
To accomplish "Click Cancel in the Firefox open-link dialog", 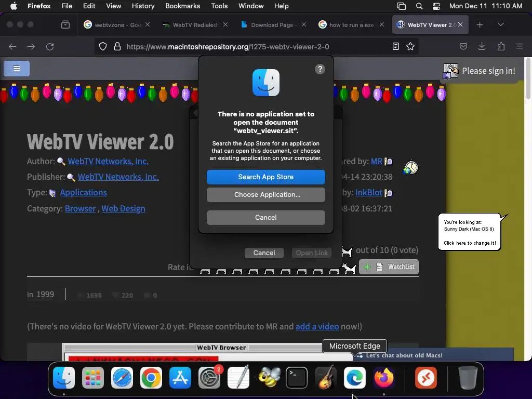I will click(264, 253).
